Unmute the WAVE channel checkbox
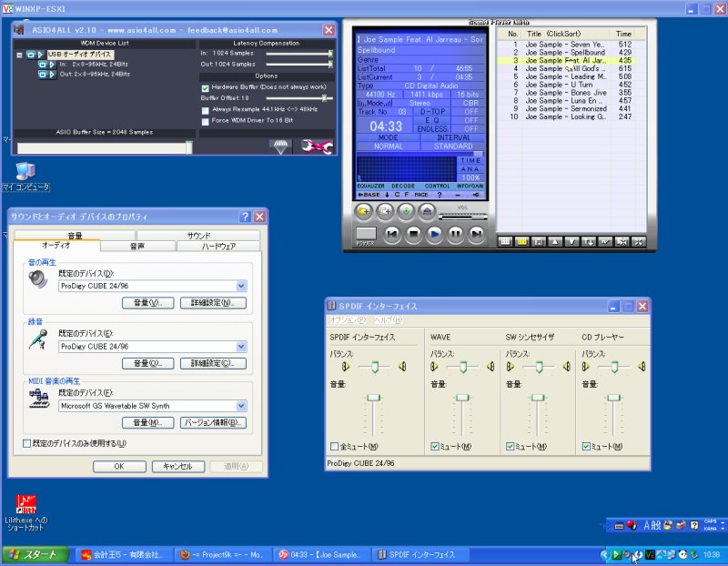Viewport: 728px width, 566px height. point(433,447)
